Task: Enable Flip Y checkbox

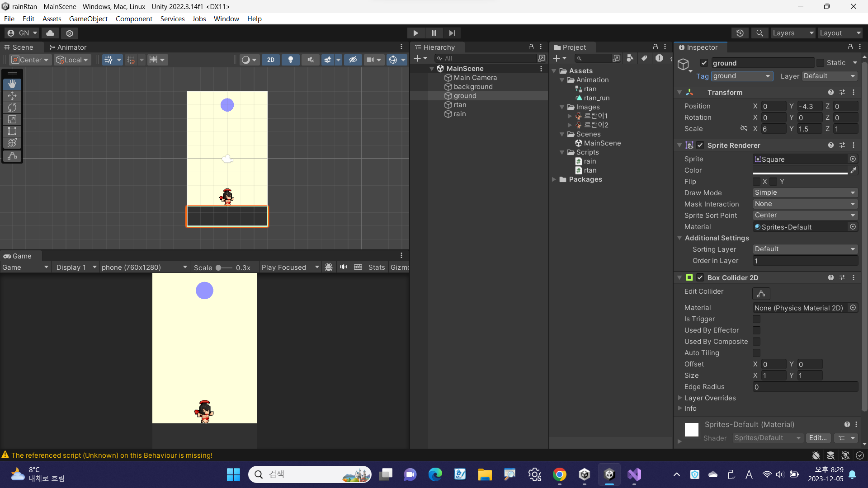Action: [x=774, y=182]
